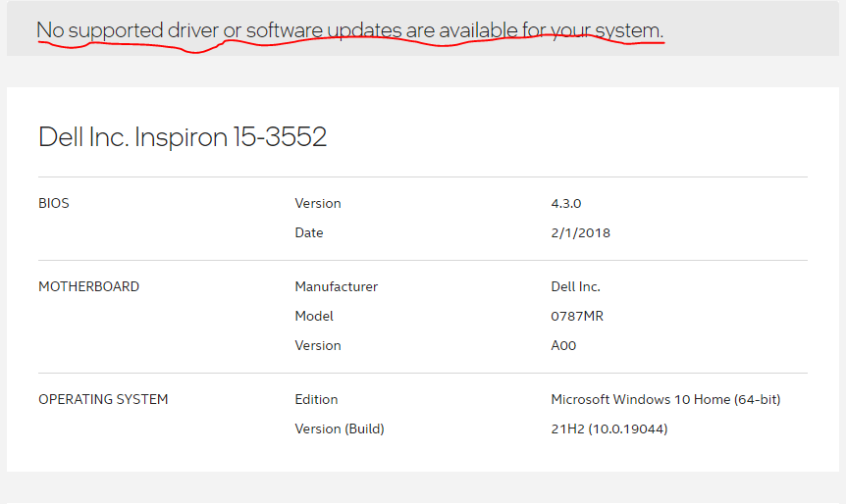Image resolution: width=846 pixels, height=504 pixels.
Task: Select build value 21H2 (10.0.19044)
Action: [609, 429]
